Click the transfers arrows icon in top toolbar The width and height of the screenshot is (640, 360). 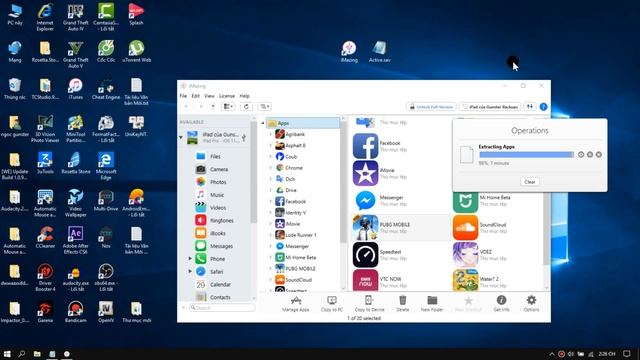[530, 107]
